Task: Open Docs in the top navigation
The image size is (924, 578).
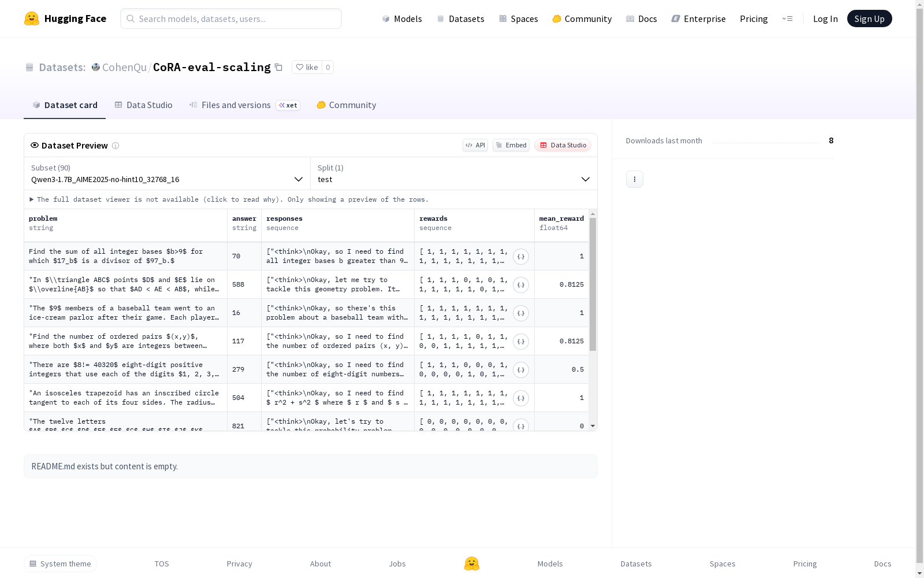Action: click(642, 18)
